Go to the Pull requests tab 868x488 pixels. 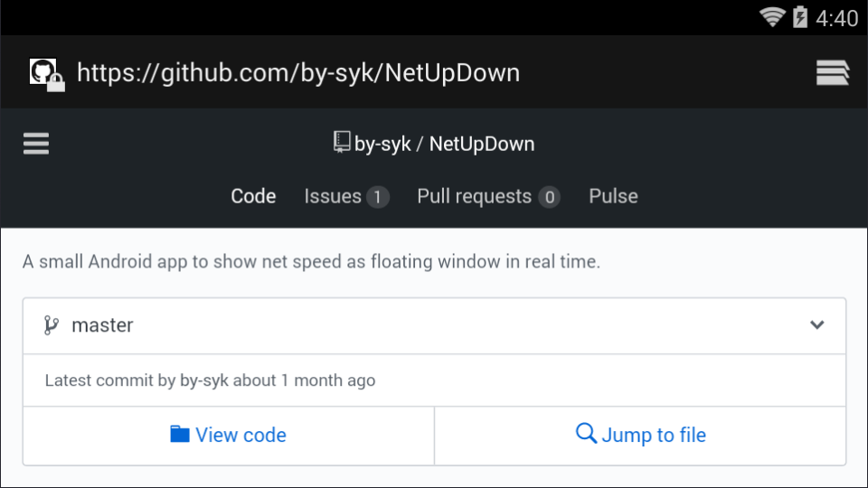pos(488,196)
